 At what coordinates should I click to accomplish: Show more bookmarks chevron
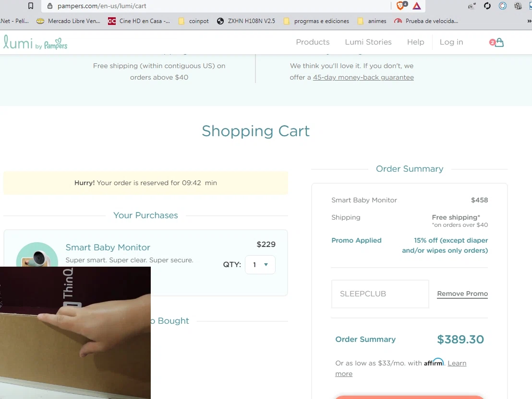[x=529, y=21]
